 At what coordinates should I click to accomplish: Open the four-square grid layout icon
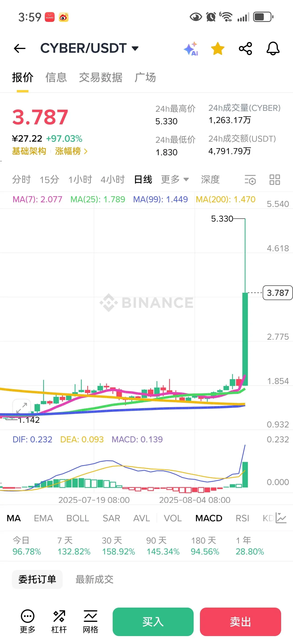coord(275,180)
